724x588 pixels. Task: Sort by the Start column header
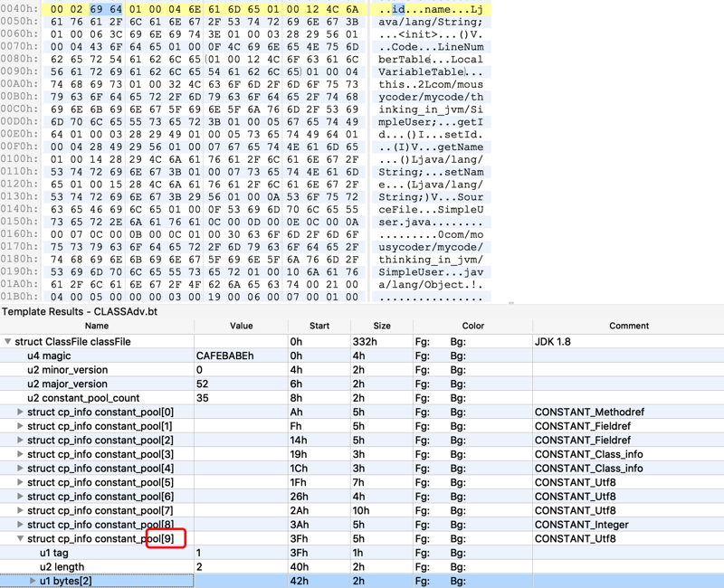319,326
